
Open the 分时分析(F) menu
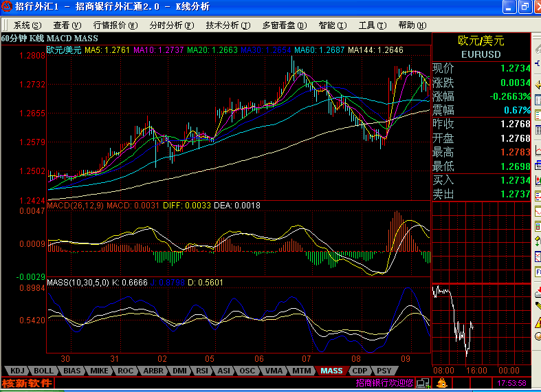[x=171, y=25]
